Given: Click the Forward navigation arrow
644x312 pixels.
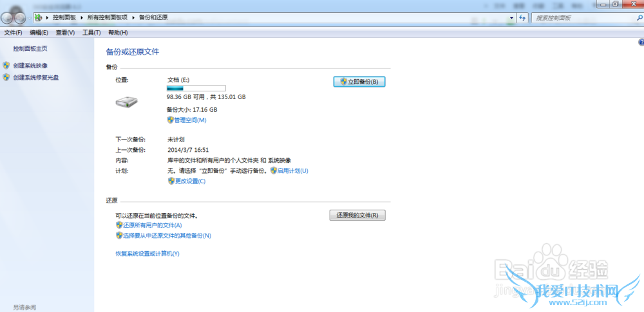Looking at the screenshot, I should pyautogui.click(x=20, y=18).
